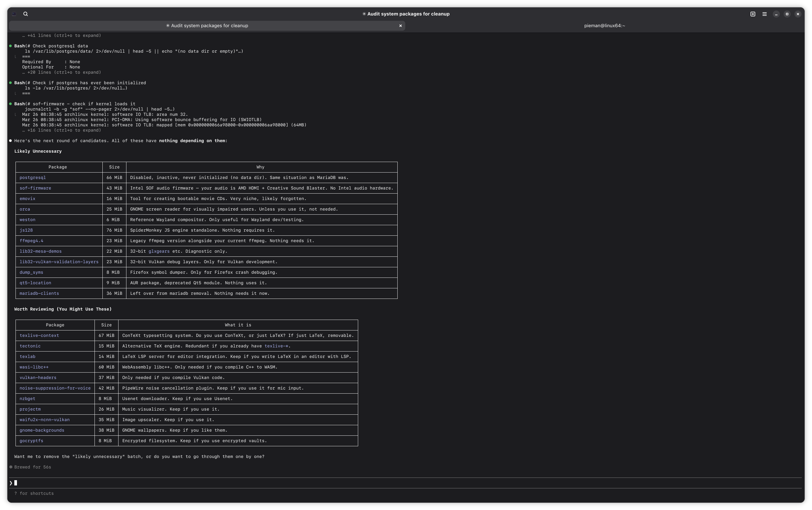Click the '? for shortcuts' hint
The width and height of the screenshot is (812, 510).
[x=34, y=493]
